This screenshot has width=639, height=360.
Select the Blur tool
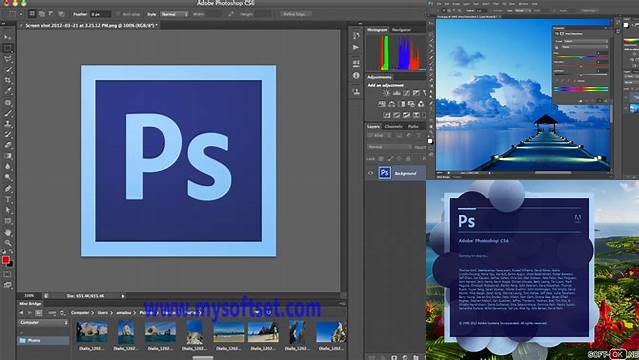pos(7,166)
